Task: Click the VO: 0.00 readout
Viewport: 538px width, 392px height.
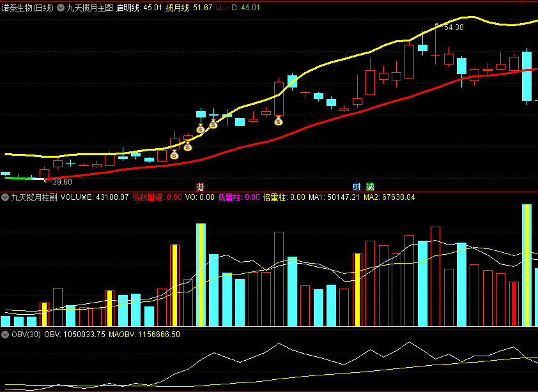Action: tap(200, 197)
